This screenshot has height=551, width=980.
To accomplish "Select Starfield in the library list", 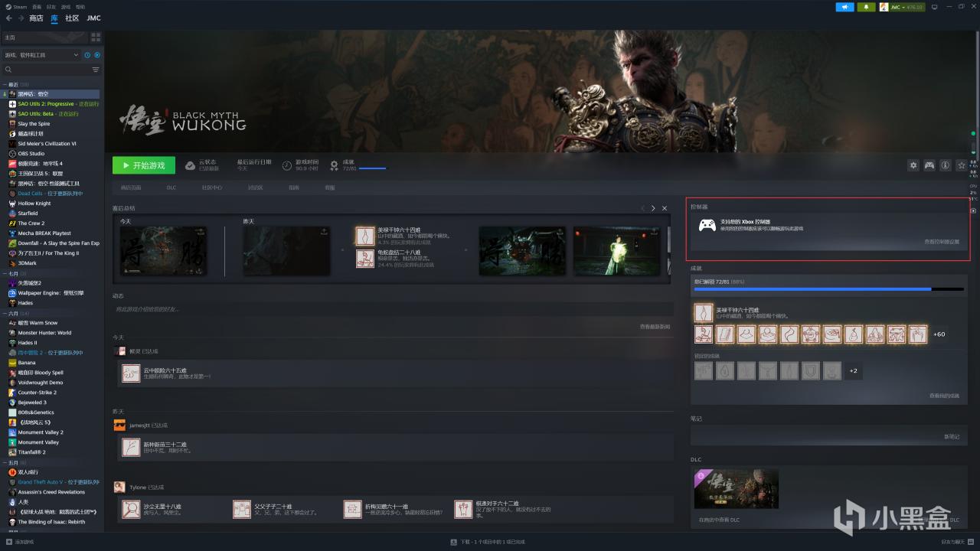I will 28,214.
